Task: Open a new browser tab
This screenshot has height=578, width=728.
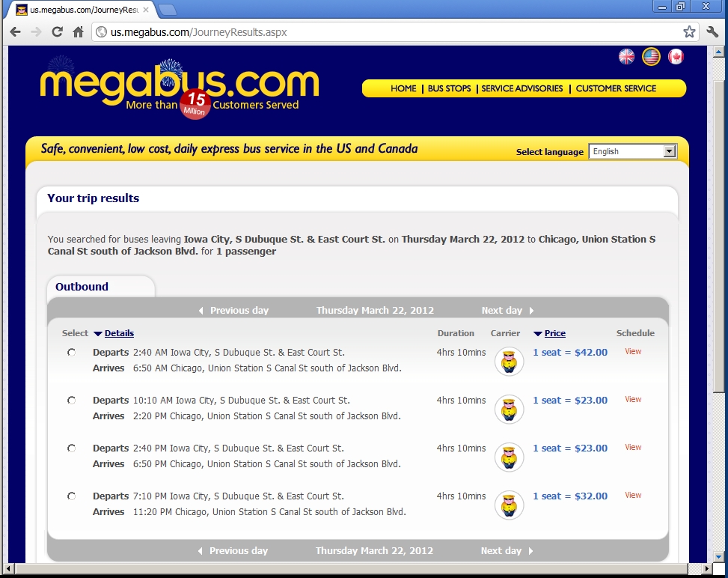Action: [167, 10]
